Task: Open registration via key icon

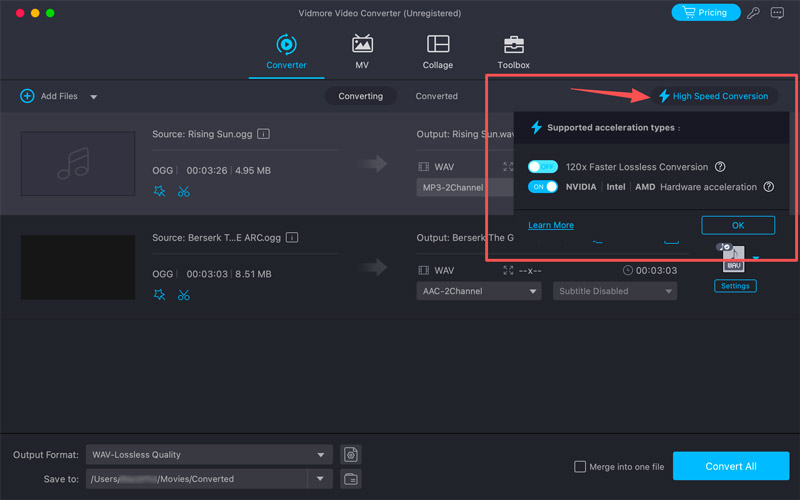Action: pos(753,13)
